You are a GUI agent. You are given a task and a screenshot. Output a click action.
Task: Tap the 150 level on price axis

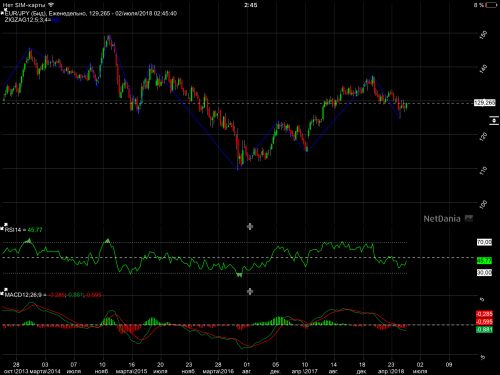483,35
